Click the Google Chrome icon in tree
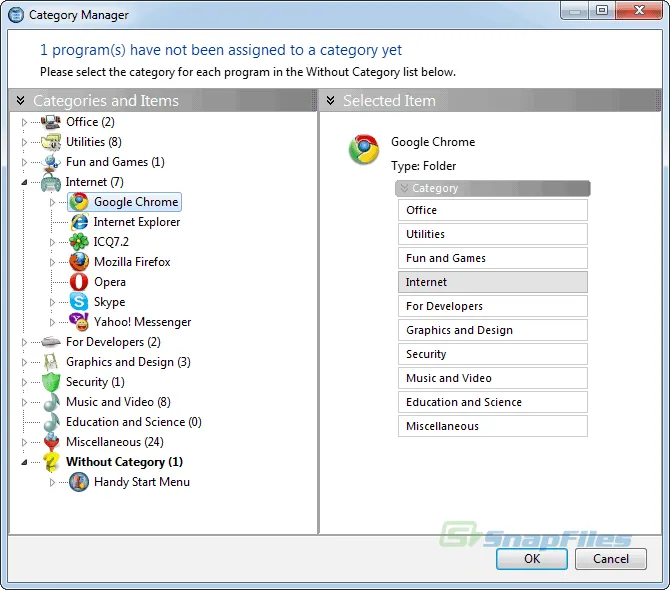This screenshot has width=670, height=590. [x=79, y=202]
